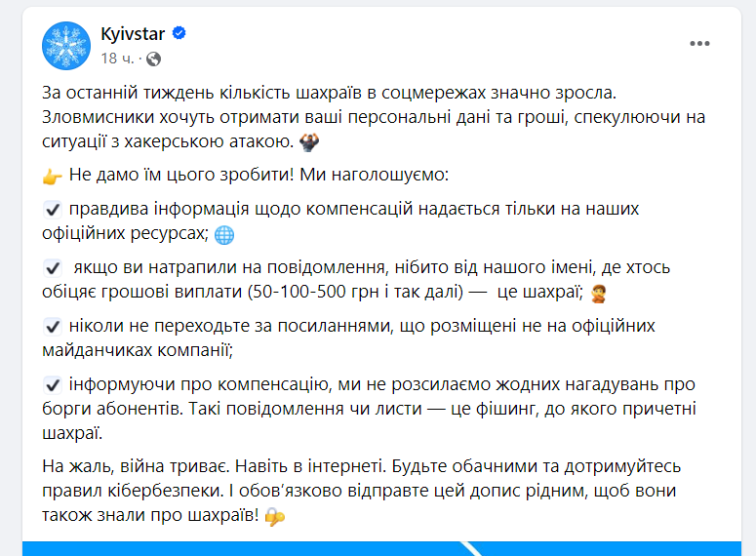Image resolution: width=756 pixels, height=556 pixels.
Task: Click the yellow emoji after "про шахраїв!"
Action: coord(275,516)
